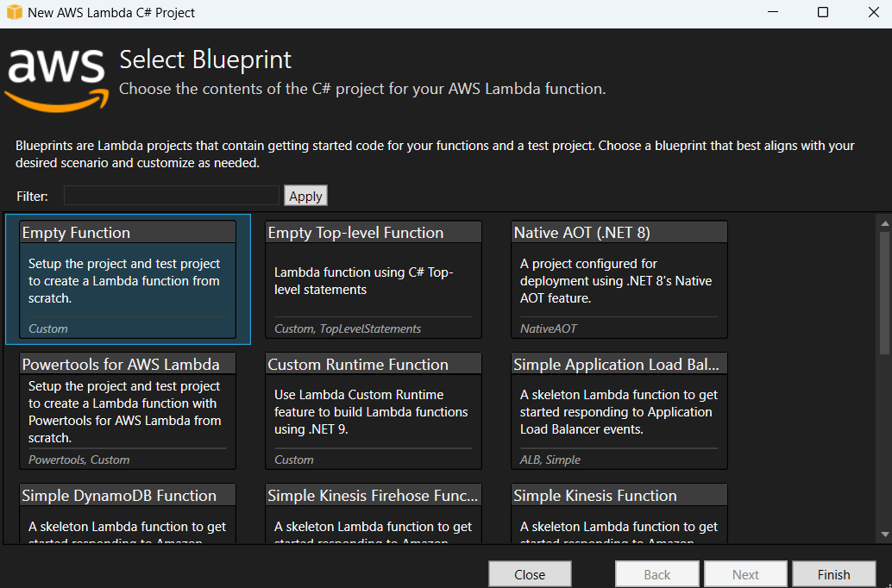Click description about 'Application Load Balancer events'
Image resolution: width=892 pixels, height=588 pixels.
point(619,412)
